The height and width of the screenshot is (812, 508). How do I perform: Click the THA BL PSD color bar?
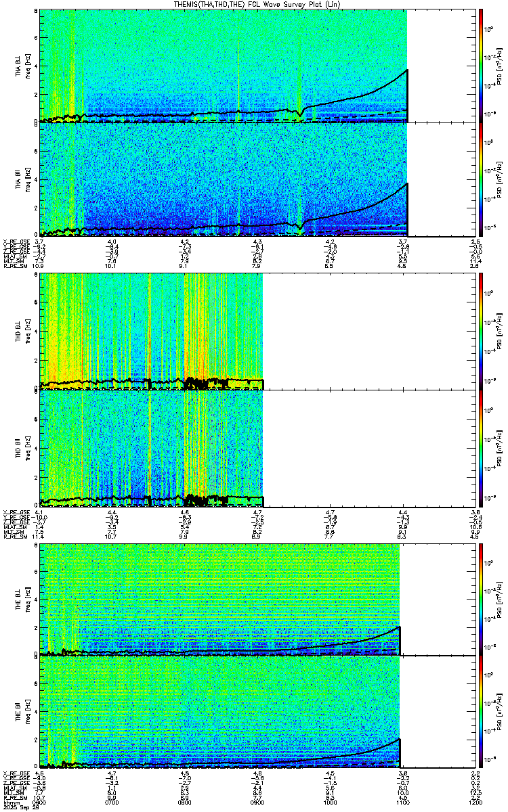point(481,66)
